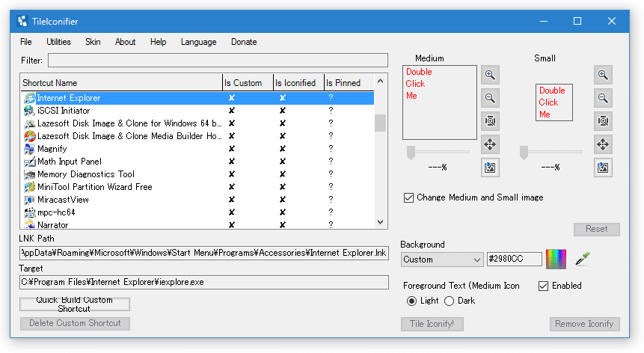644x353 pixels.
Task: Select the Narrator shortcut row
Action: coord(197,224)
